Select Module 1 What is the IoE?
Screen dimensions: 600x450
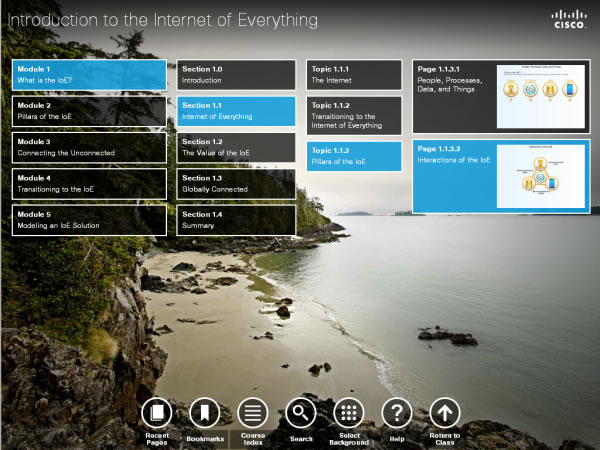coord(89,75)
